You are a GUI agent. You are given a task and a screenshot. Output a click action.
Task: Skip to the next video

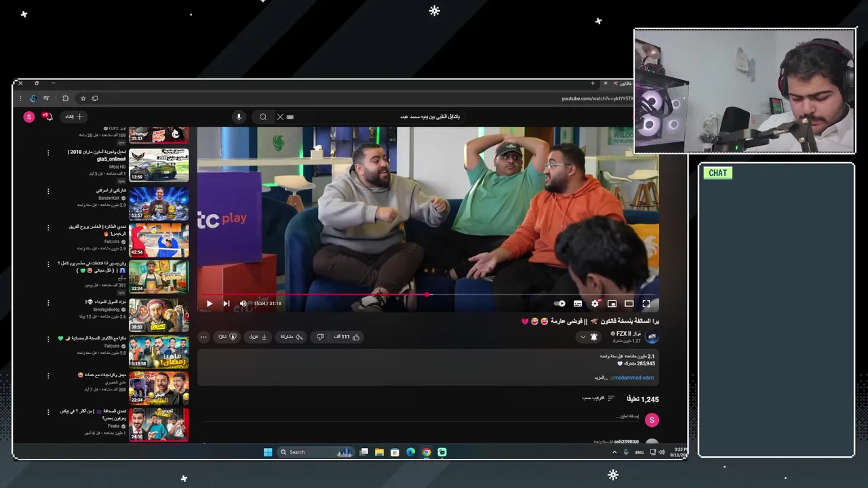[226, 304]
